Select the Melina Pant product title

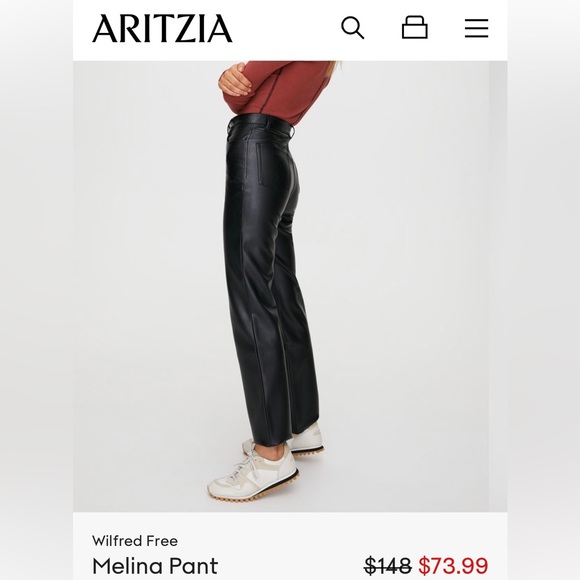pyautogui.click(x=155, y=566)
